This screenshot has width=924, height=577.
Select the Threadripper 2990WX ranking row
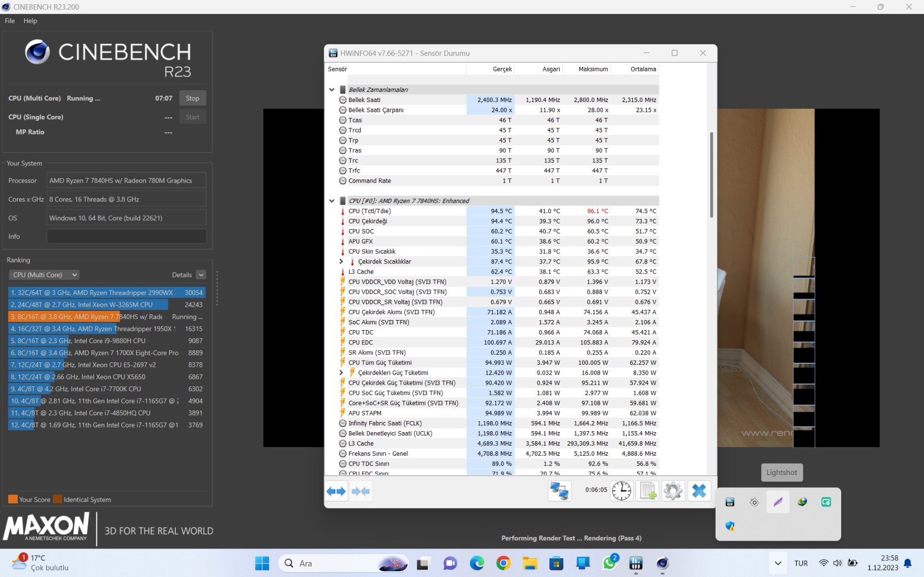click(106, 293)
